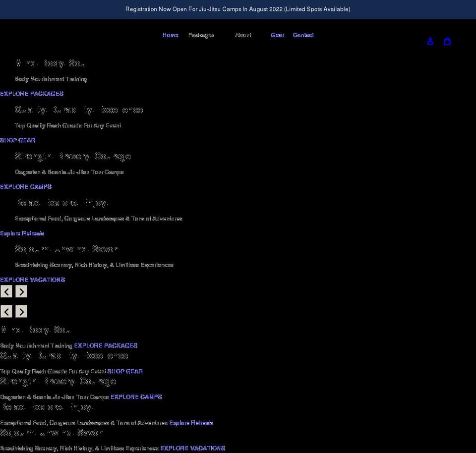476x453 pixels.
Task: Open the About menu item
Action: [x=243, y=35]
